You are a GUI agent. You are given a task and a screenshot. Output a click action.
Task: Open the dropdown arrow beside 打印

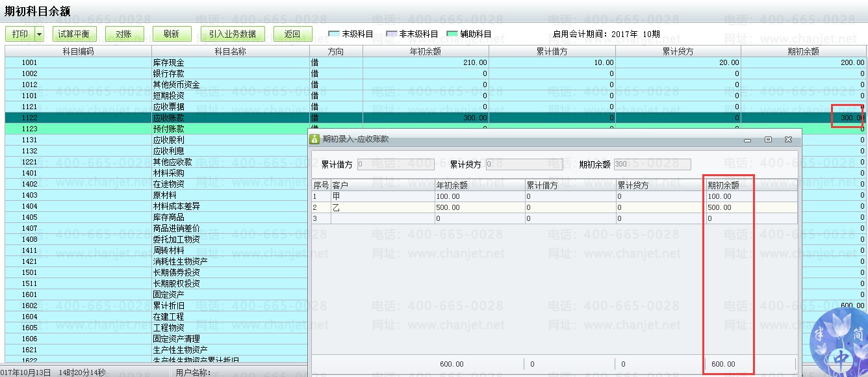pyautogui.click(x=40, y=34)
